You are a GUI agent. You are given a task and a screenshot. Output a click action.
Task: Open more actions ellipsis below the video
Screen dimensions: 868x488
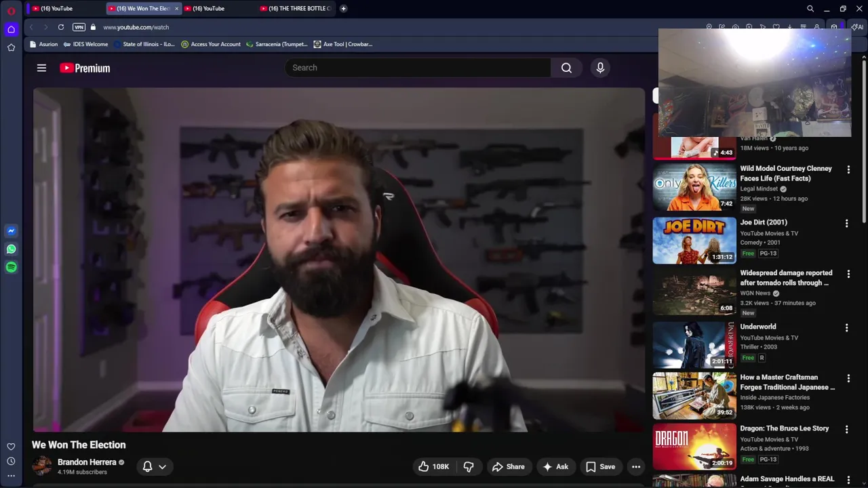[x=636, y=466]
